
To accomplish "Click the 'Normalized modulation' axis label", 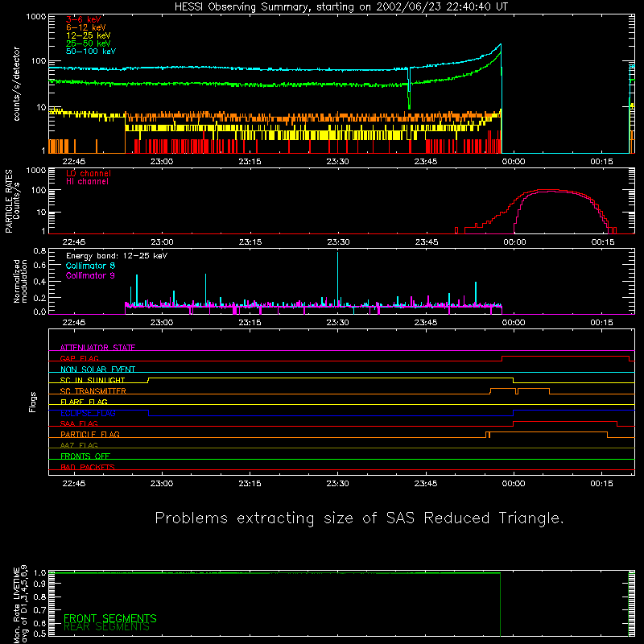I will click(x=20, y=281).
